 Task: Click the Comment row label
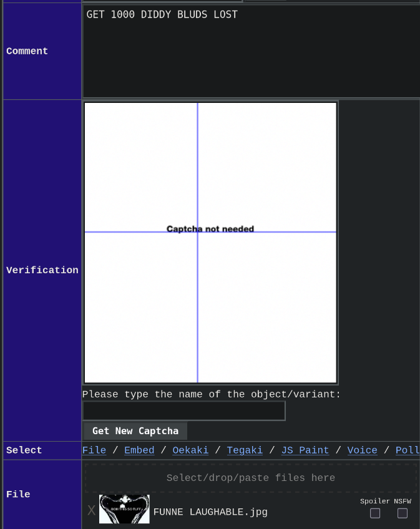(27, 51)
